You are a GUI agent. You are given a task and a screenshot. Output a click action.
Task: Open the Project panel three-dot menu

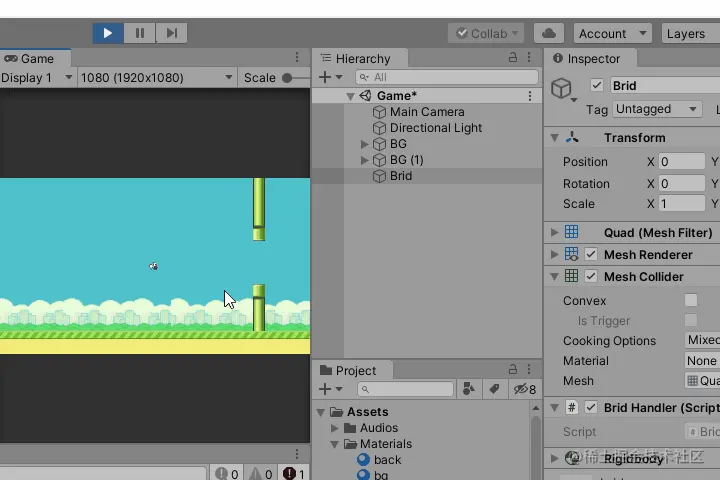click(x=529, y=369)
